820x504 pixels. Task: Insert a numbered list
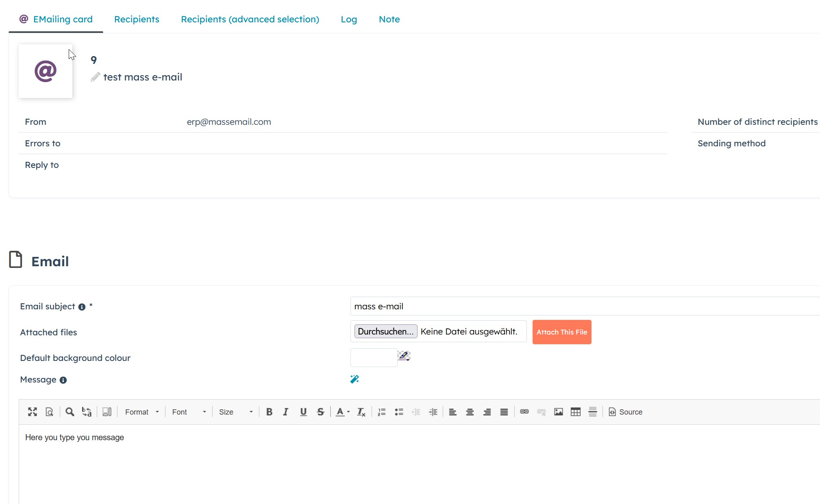pos(381,412)
